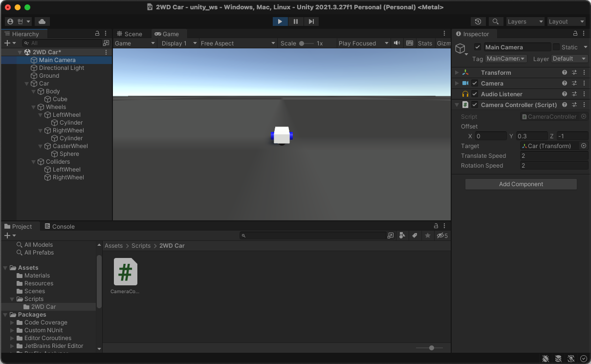Open the Layers dropdown in the toolbar
The height and width of the screenshot is (364, 591).
pos(525,21)
